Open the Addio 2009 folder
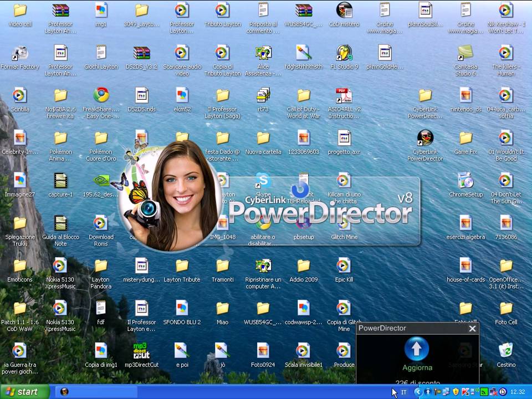Viewport: 532px width, 399px height. click(x=304, y=266)
